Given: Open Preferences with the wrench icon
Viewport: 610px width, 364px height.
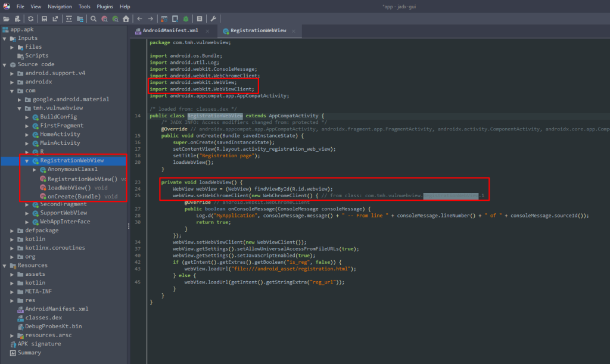Looking at the screenshot, I should [213, 18].
